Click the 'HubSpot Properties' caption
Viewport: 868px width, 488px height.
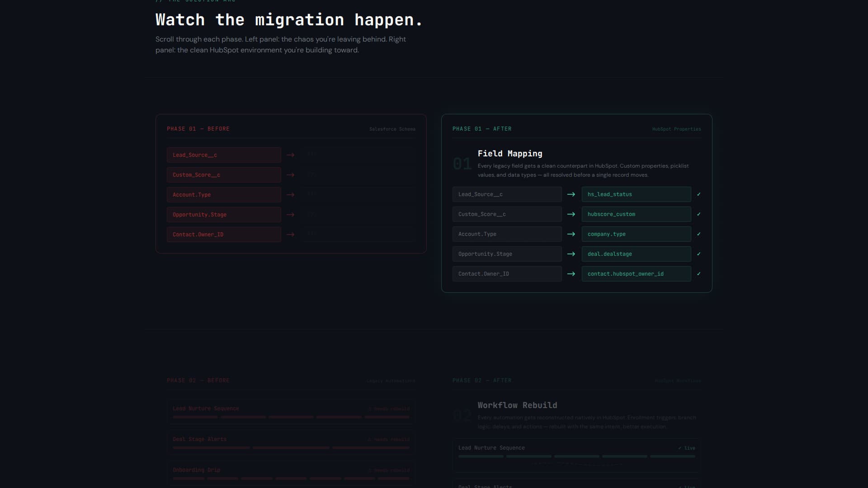(676, 129)
